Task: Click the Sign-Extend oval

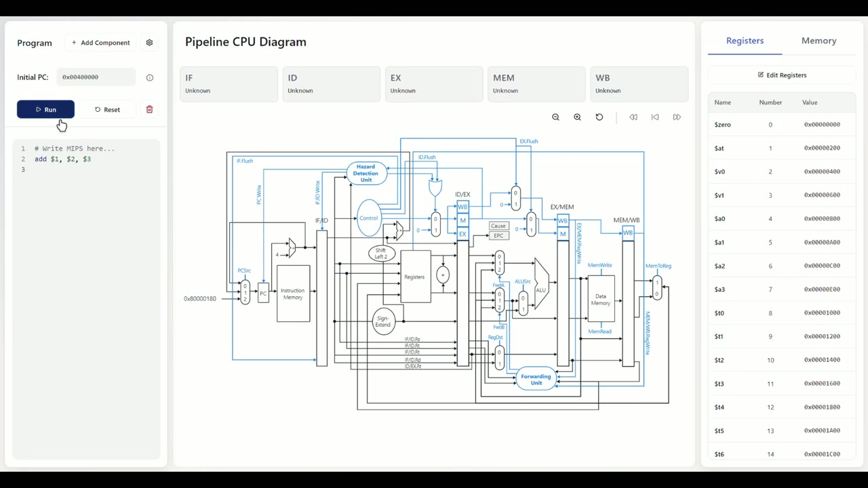Action: click(x=383, y=321)
